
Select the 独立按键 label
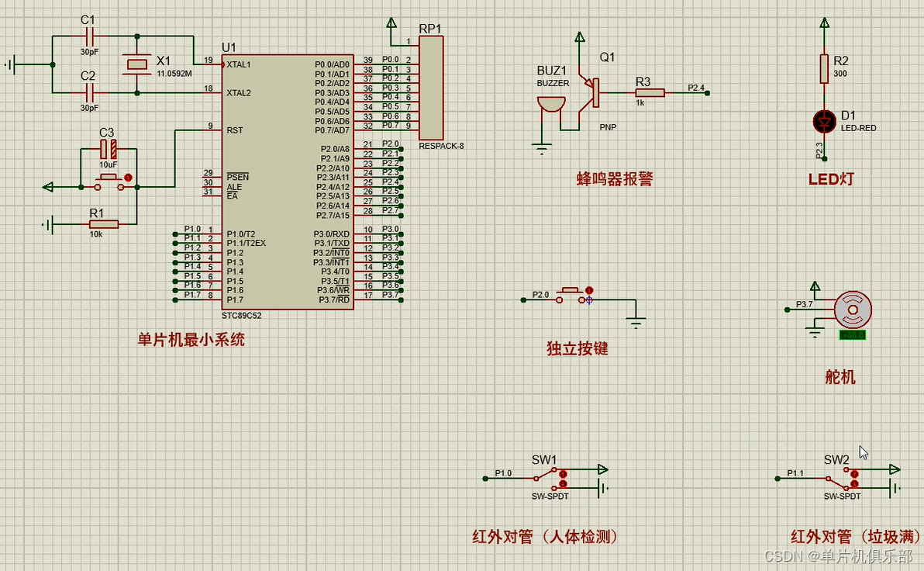577,348
